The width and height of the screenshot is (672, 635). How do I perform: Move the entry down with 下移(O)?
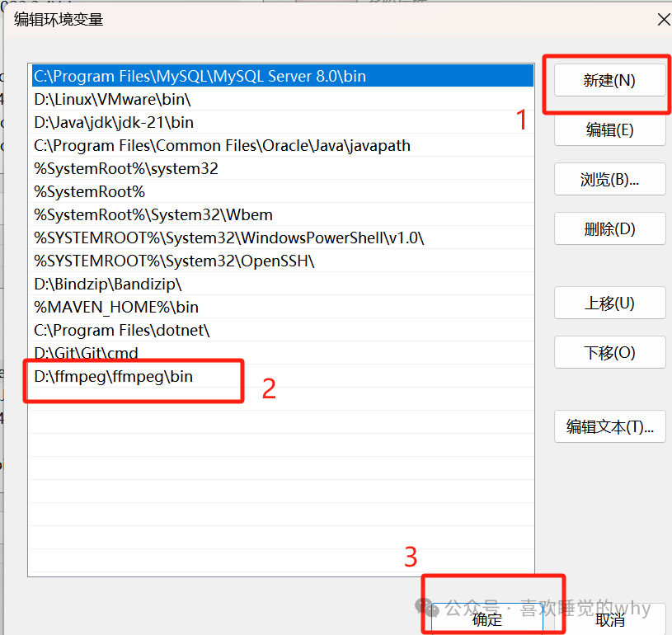(609, 352)
